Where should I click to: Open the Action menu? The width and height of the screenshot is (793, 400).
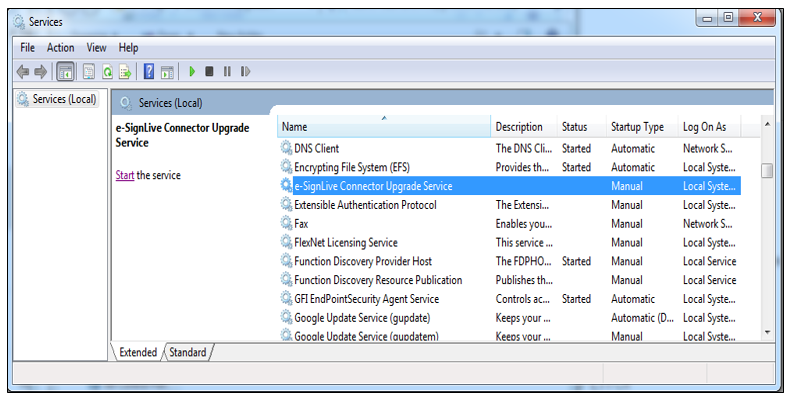pos(60,47)
